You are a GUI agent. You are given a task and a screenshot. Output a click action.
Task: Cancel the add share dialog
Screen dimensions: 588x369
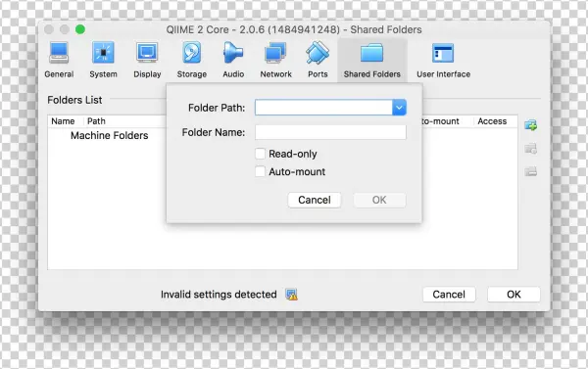[315, 200]
